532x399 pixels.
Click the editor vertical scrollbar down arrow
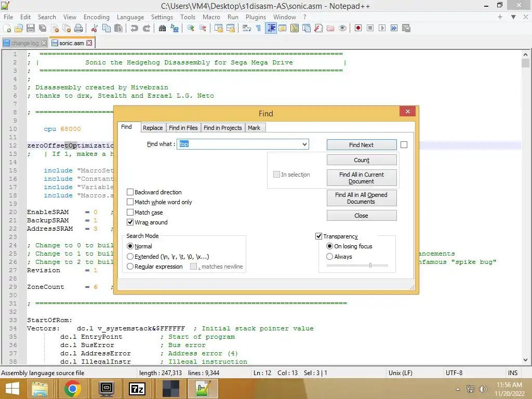[x=525, y=361]
